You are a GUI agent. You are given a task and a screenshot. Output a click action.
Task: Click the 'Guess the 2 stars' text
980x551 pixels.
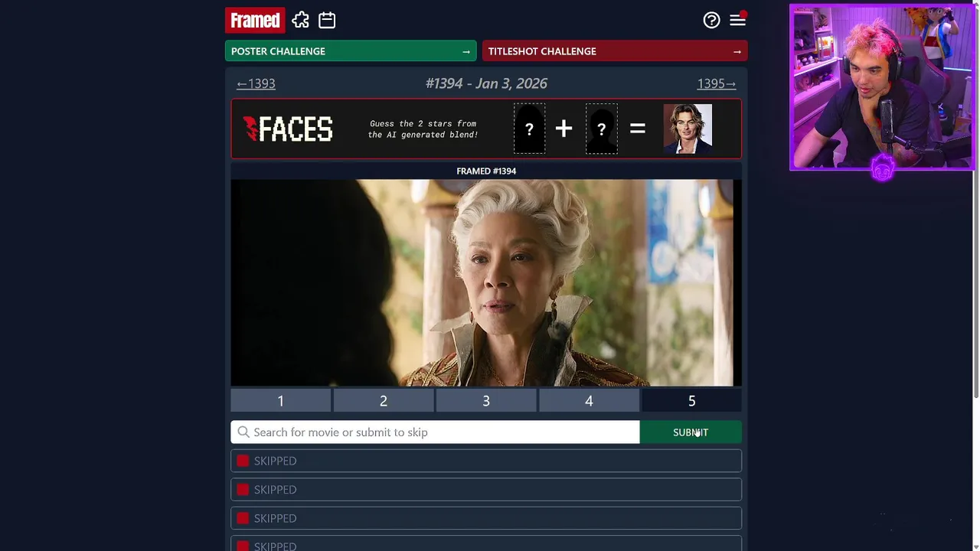click(x=423, y=129)
